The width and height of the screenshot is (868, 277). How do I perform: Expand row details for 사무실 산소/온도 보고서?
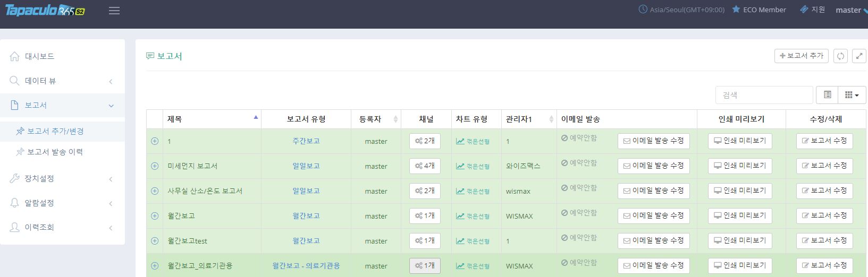pos(155,191)
